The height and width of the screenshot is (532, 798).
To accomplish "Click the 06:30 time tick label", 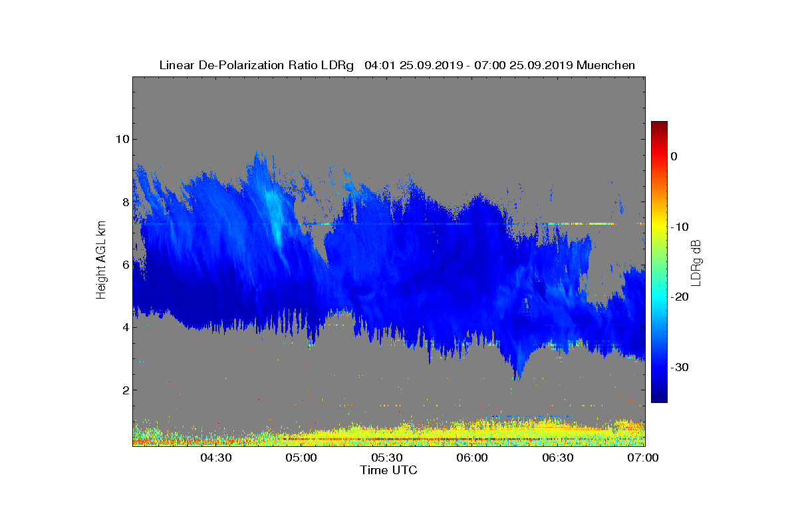I will (559, 458).
